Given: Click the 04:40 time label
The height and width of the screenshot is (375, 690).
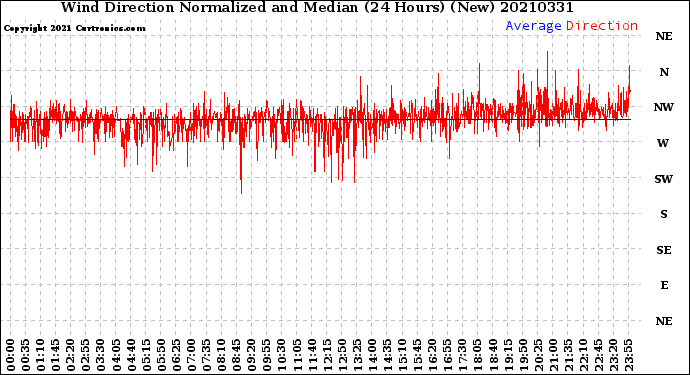Looking at the screenshot, I should (x=131, y=355).
